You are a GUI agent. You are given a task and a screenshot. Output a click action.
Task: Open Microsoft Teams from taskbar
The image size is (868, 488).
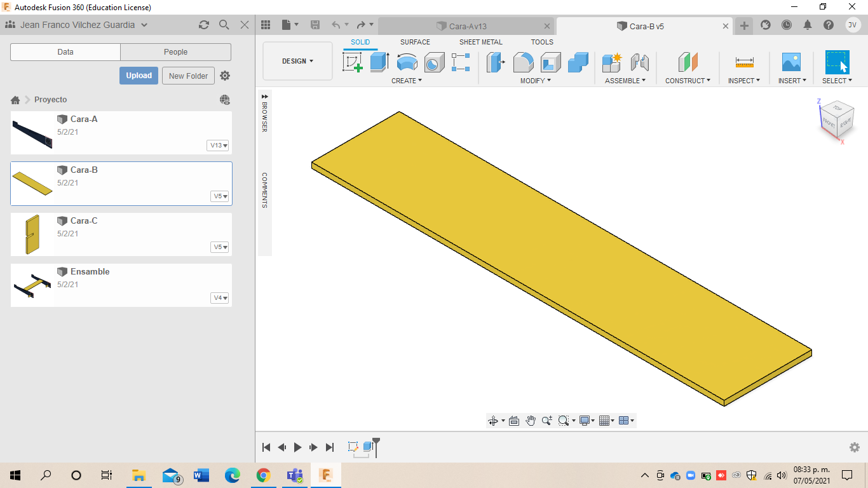(x=294, y=475)
